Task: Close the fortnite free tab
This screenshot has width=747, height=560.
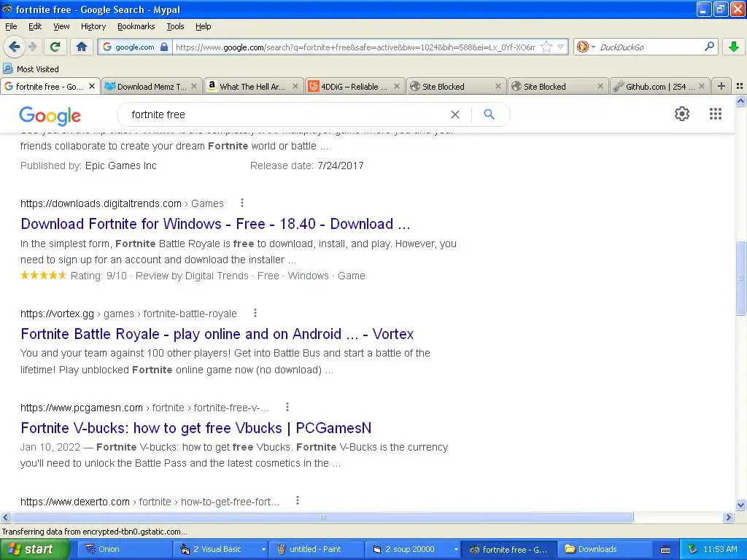Action: [x=92, y=86]
